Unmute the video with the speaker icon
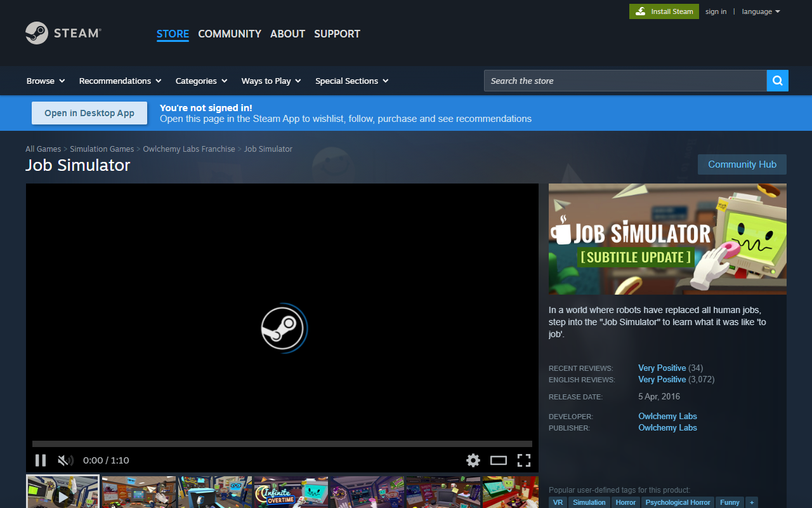The width and height of the screenshot is (812, 508). [x=65, y=460]
